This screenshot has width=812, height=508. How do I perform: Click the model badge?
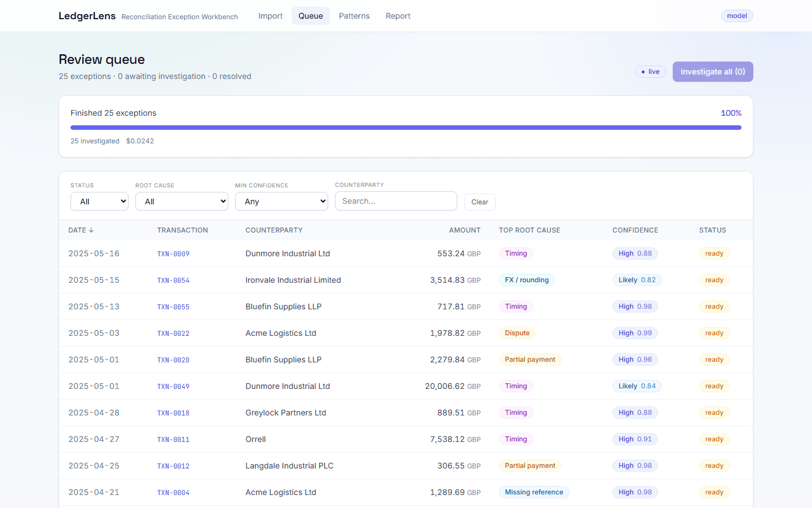[x=737, y=16]
